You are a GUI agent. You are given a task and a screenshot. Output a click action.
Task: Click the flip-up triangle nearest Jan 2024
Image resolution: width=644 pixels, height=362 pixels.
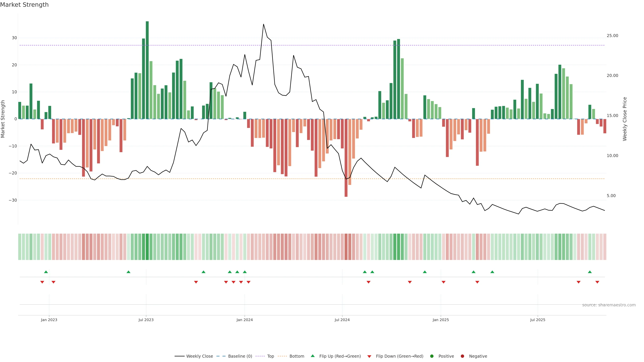point(245,272)
